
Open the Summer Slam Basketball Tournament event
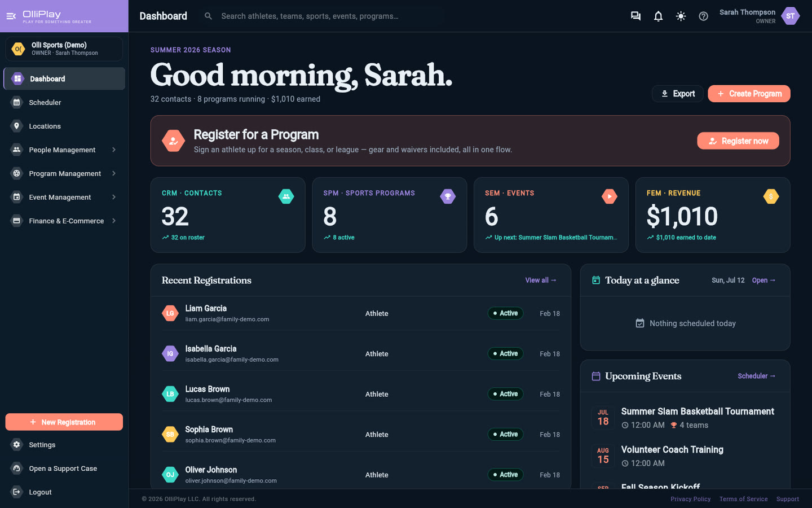[685, 418]
